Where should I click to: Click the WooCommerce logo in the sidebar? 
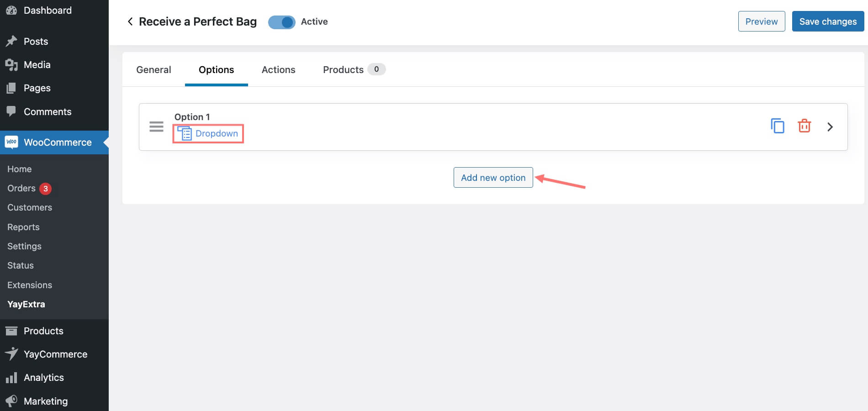tap(11, 142)
